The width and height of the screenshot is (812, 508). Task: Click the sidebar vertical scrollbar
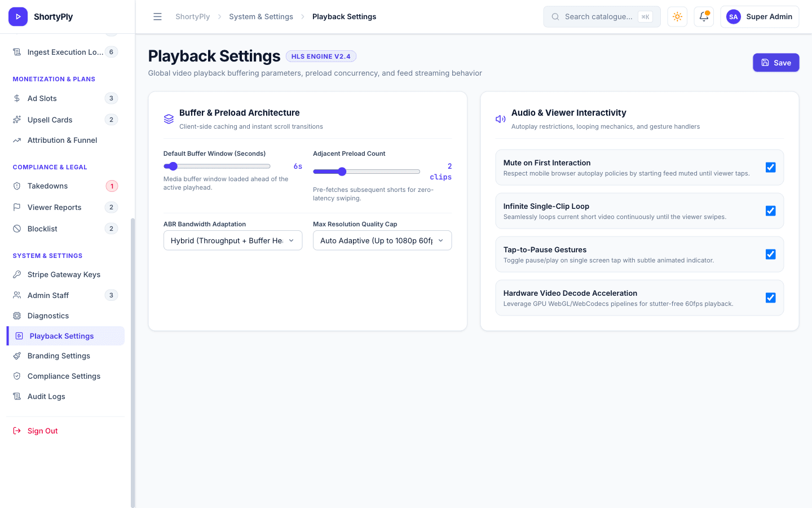tap(133, 362)
